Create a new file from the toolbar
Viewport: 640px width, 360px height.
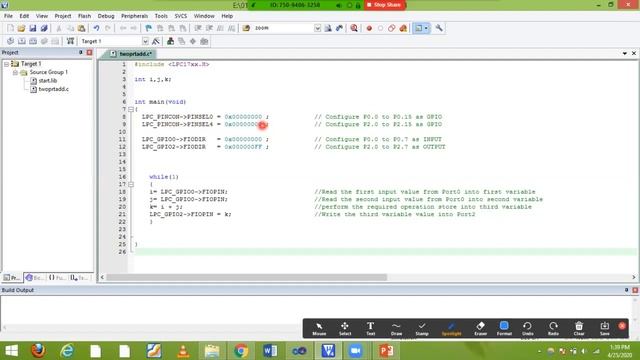[10, 28]
